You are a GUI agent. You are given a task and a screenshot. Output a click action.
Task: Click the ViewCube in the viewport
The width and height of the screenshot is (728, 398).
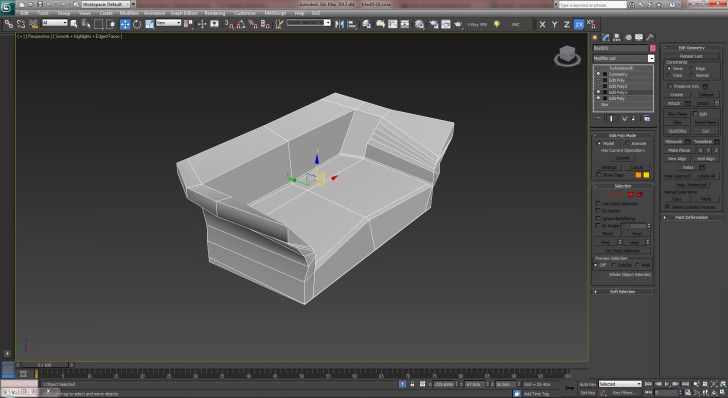tap(567, 56)
